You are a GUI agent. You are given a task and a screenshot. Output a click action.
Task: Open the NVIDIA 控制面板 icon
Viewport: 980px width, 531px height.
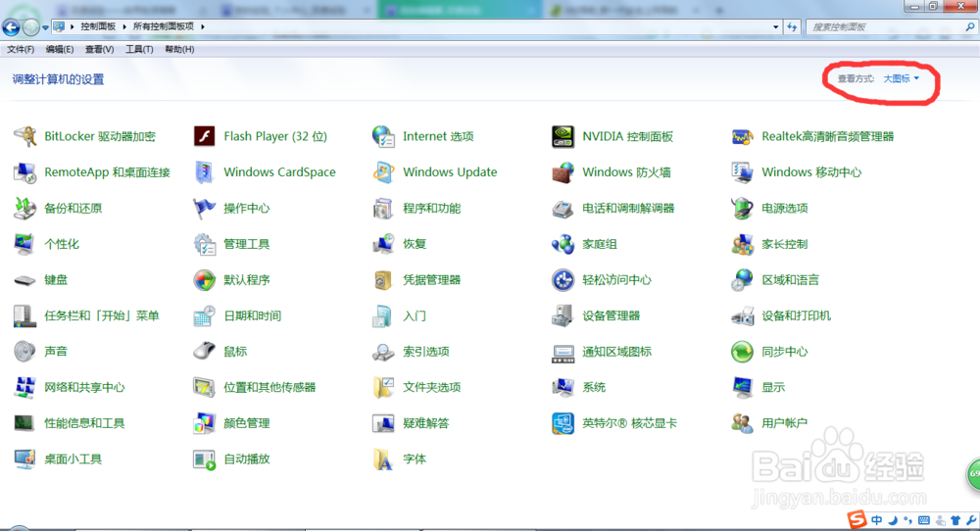tap(563, 136)
